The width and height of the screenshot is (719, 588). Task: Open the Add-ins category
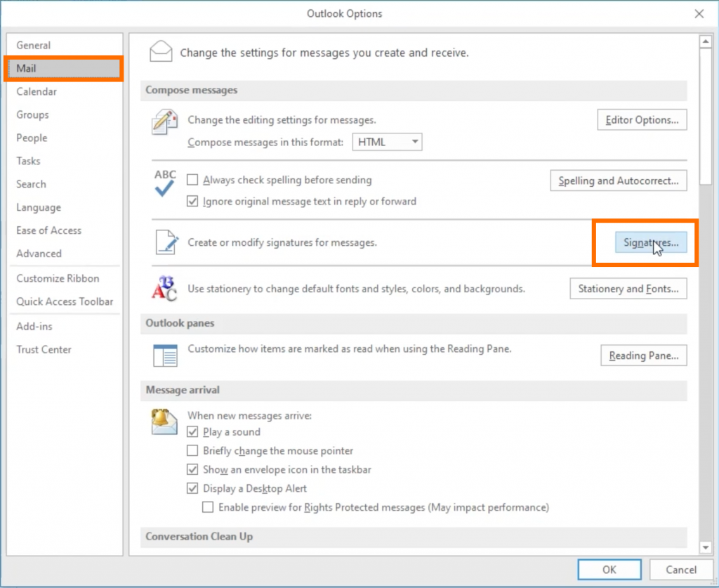tap(65, 327)
